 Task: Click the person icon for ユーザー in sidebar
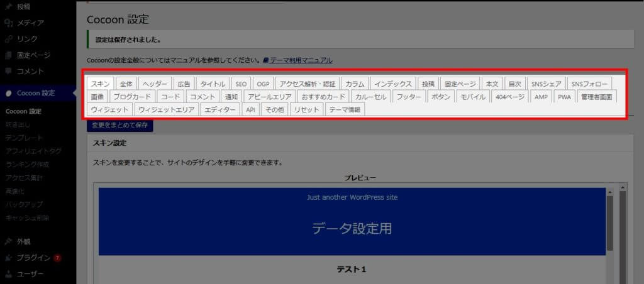(x=8, y=274)
